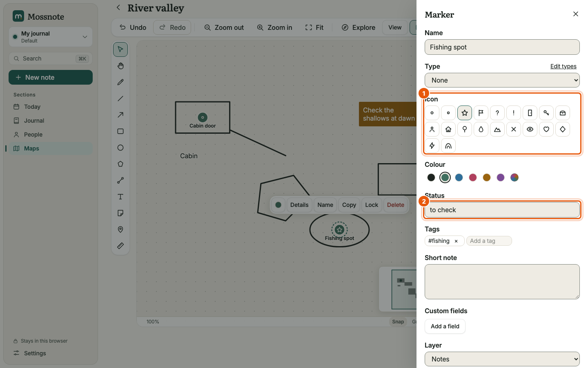Pick the treasure chest marker icon
This screenshot has width=588, height=368.
563,113
